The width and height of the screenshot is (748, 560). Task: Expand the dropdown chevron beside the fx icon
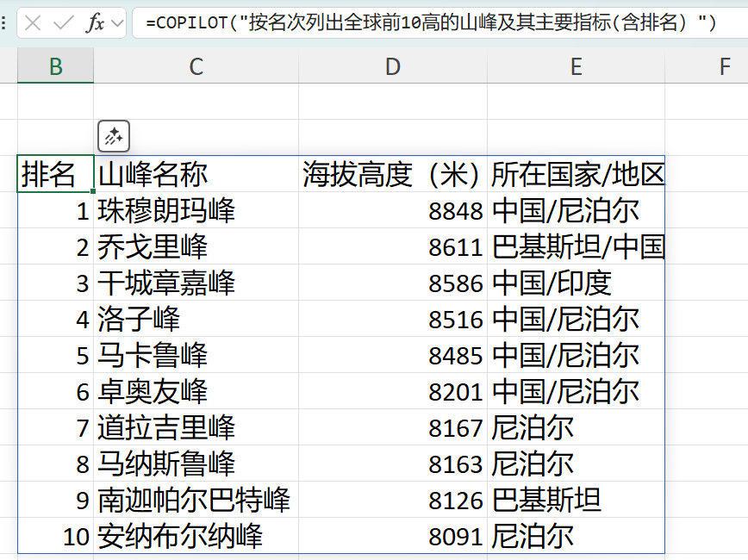click(117, 23)
